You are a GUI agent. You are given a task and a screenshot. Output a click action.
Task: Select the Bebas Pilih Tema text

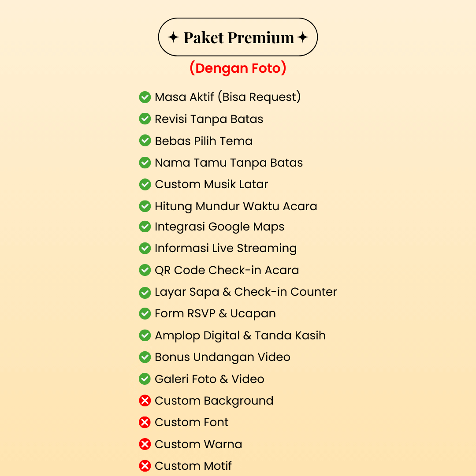204,141
